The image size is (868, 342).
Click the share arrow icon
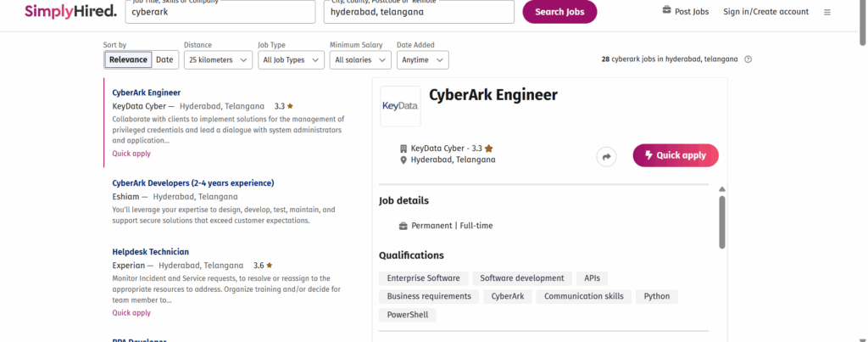[607, 156]
